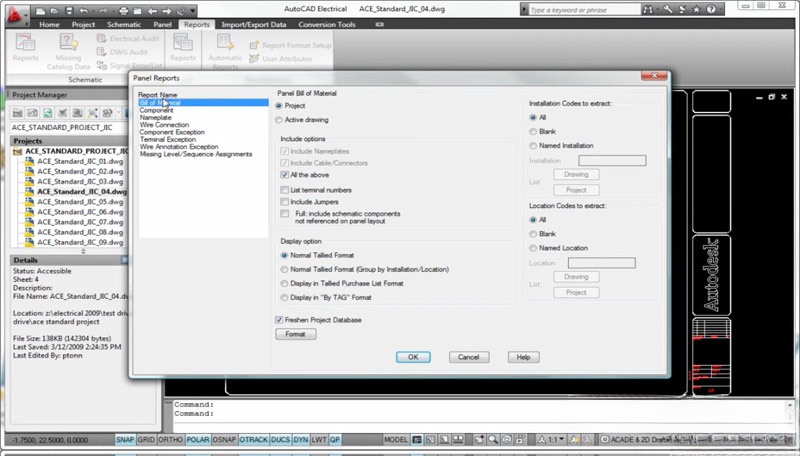The height and width of the screenshot is (456, 800).
Task: Expand the quick access toolbar customize arrow
Action: tap(192, 10)
